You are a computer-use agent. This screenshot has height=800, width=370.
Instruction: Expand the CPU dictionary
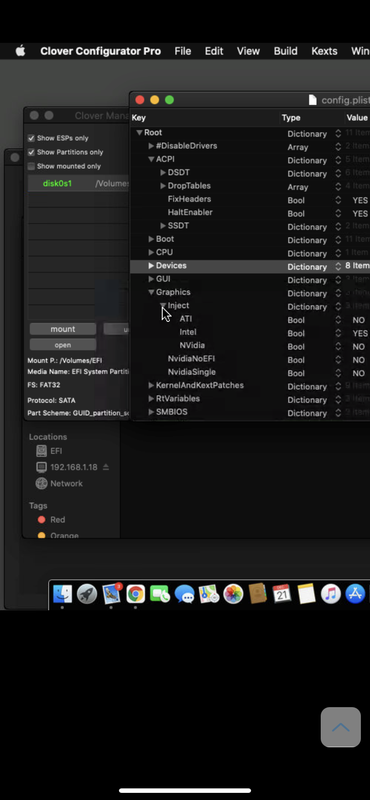point(151,252)
